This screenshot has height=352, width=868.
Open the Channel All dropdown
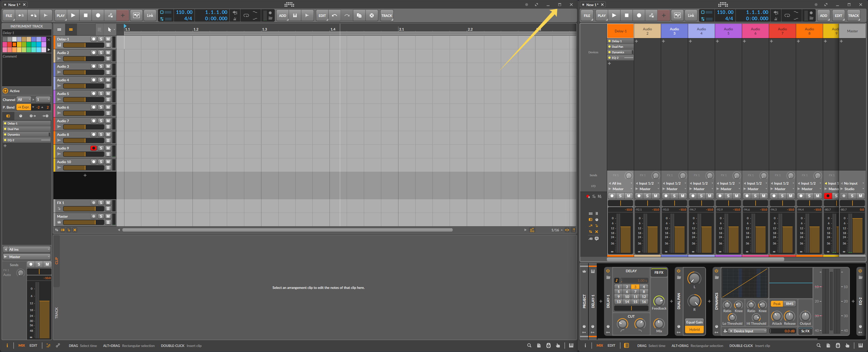pyautogui.click(x=24, y=99)
